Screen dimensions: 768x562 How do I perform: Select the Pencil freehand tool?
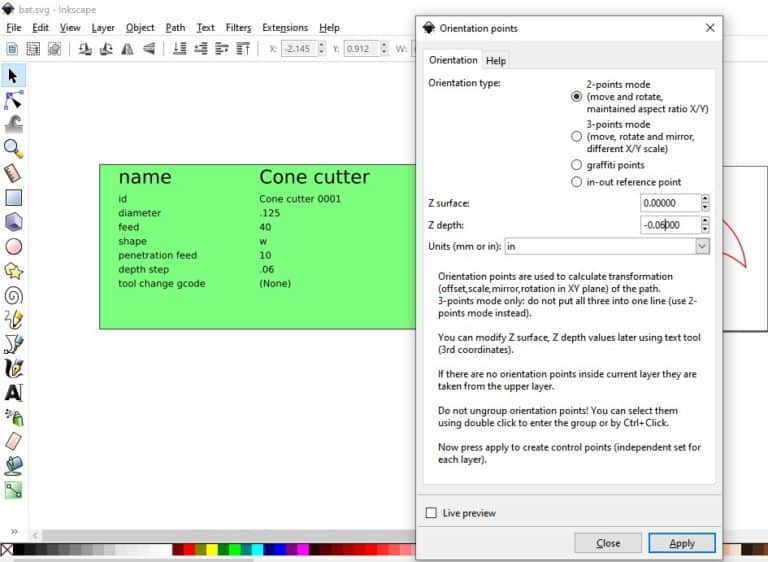(x=13, y=319)
